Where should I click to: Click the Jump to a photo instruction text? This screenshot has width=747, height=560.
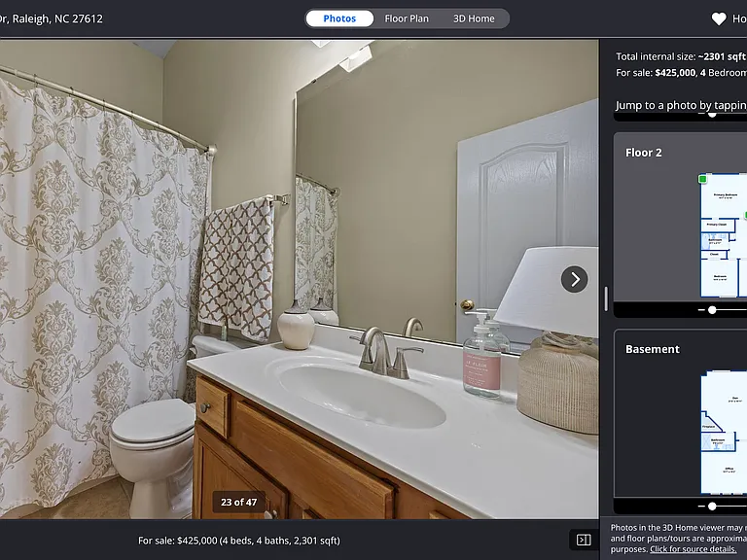point(681,105)
